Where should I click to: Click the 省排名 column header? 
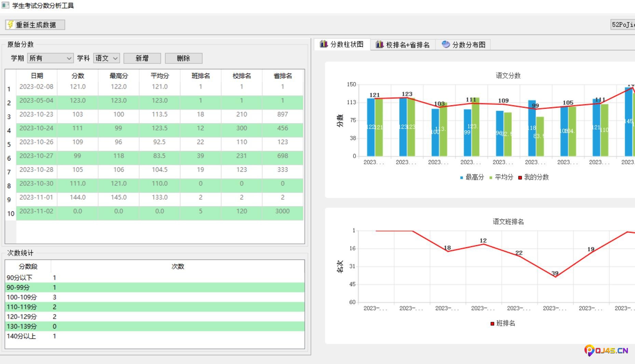(x=283, y=76)
